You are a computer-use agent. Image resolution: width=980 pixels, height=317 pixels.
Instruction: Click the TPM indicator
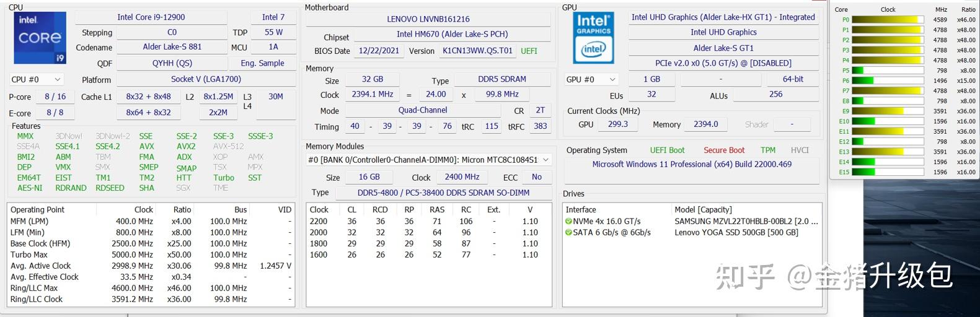(768, 150)
